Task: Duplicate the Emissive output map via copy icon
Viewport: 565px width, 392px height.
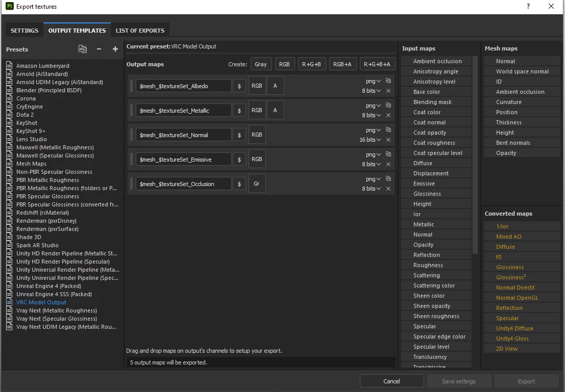Action: tap(388, 154)
